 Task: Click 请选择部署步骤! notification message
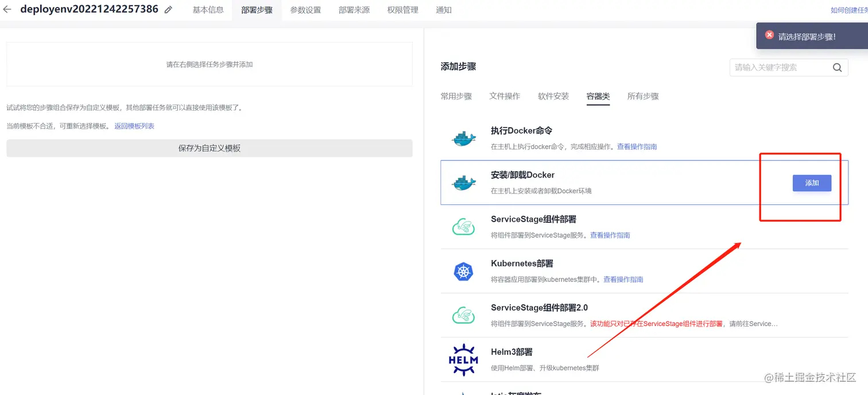tap(807, 36)
